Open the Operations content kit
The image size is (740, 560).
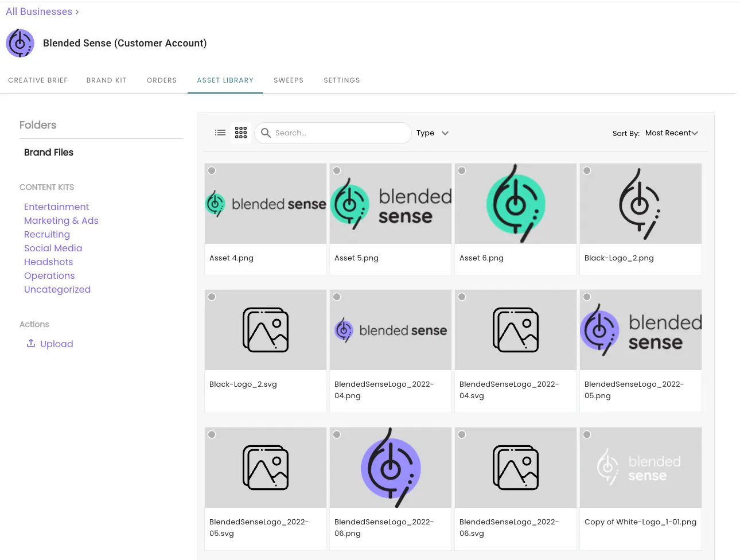coord(49,275)
